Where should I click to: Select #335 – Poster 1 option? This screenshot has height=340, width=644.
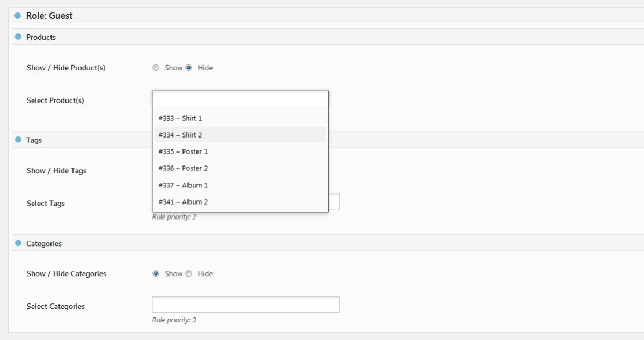point(183,151)
